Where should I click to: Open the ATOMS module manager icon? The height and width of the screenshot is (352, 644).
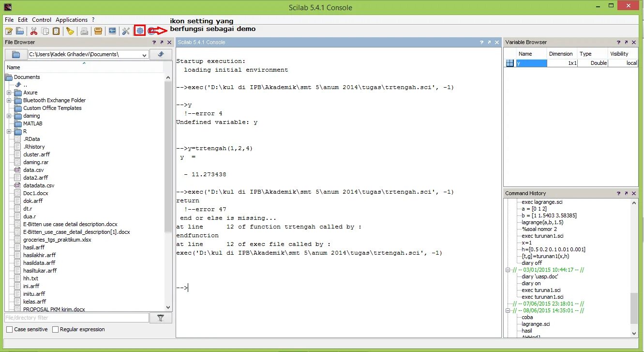click(x=98, y=31)
